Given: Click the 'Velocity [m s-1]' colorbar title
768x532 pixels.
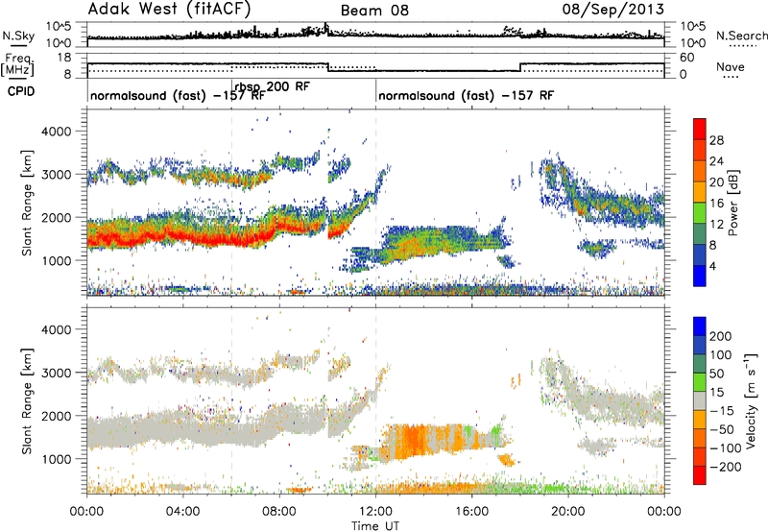Looking at the screenshot, I should point(750,400).
